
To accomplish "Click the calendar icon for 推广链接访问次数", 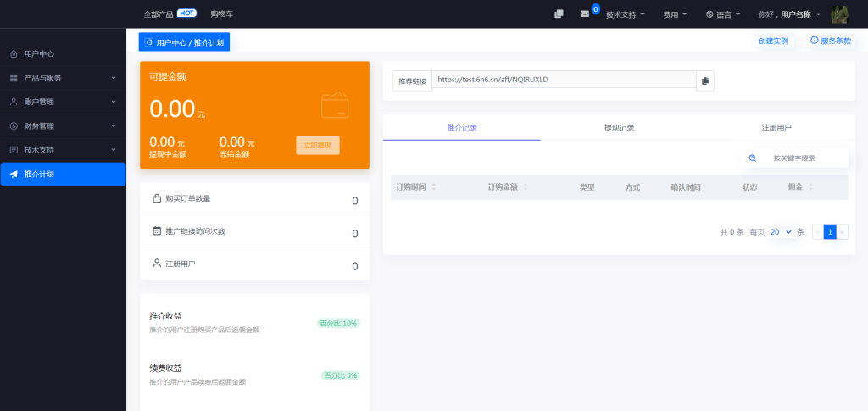I will (157, 230).
